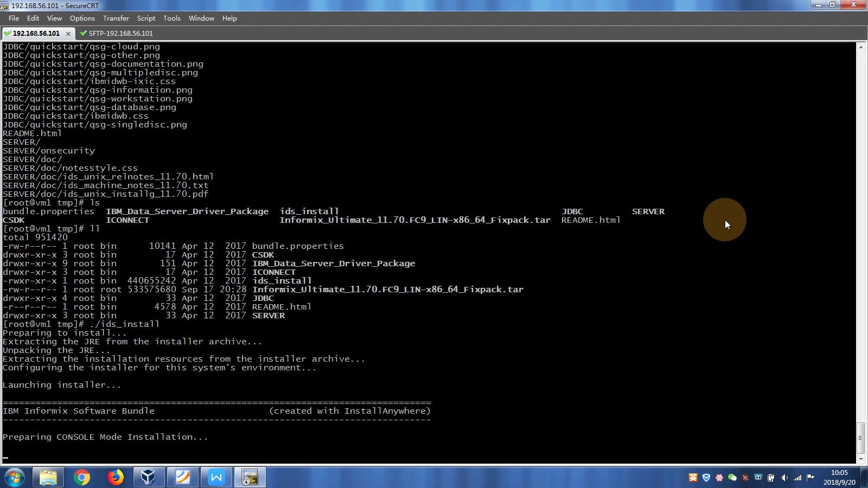
Task: Click the terminal scrollbar up arrow
Action: [x=861, y=47]
